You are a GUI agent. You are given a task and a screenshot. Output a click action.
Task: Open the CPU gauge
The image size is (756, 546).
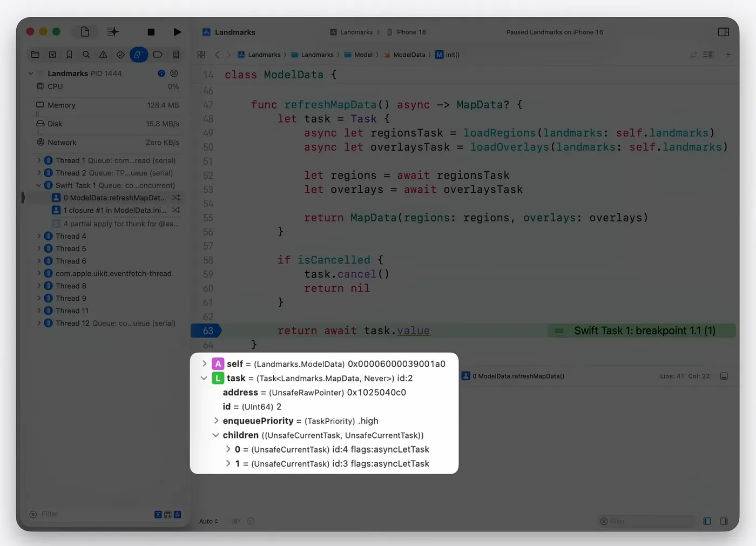pyautogui.click(x=107, y=86)
